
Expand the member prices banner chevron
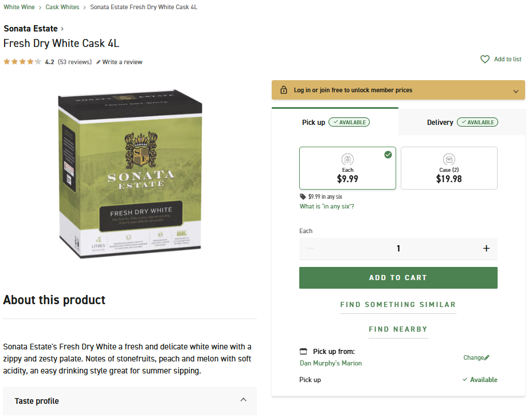[515, 91]
